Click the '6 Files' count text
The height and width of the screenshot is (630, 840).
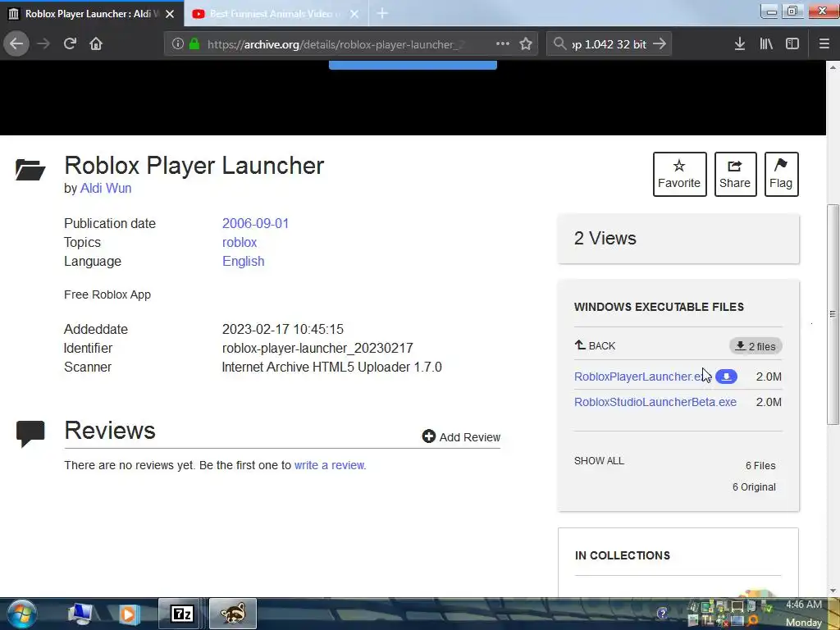[760, 466]
